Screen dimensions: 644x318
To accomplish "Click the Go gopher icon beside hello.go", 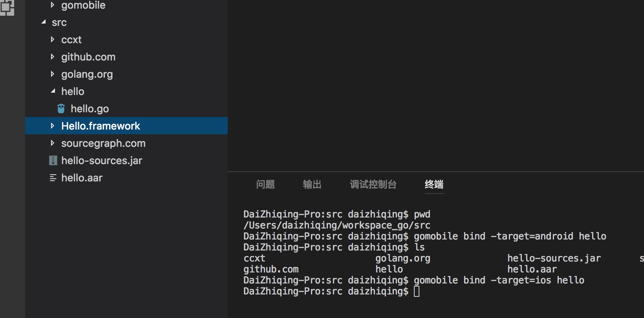I will [61, 109].
